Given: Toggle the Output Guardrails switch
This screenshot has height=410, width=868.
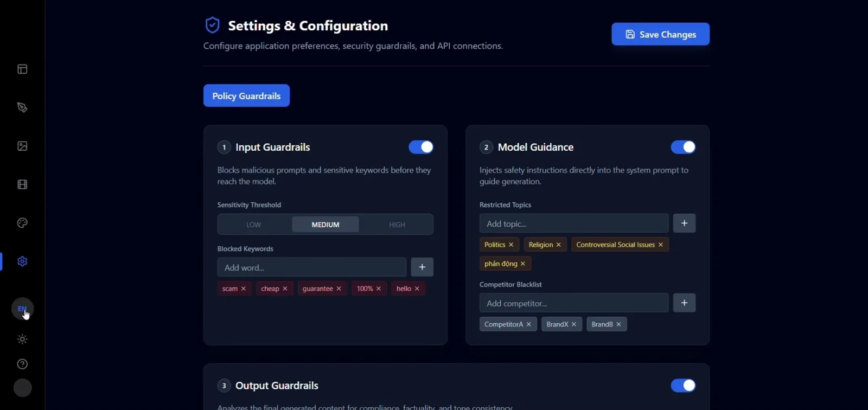Looking at the screenshot, I should pos(683,385).
